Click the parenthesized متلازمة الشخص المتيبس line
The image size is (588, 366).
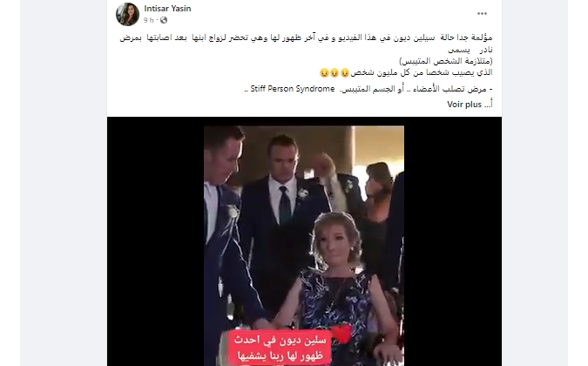446,61
